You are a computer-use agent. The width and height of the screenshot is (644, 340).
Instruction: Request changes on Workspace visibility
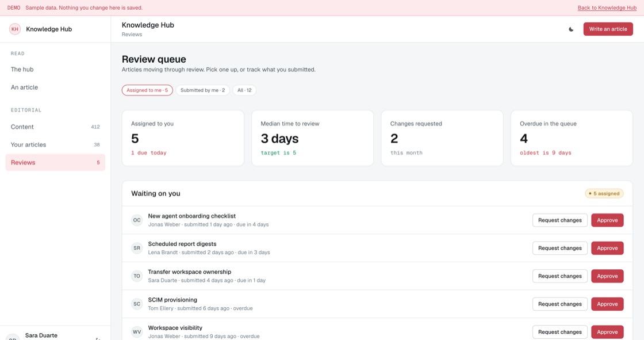click(x=560, y=332)
